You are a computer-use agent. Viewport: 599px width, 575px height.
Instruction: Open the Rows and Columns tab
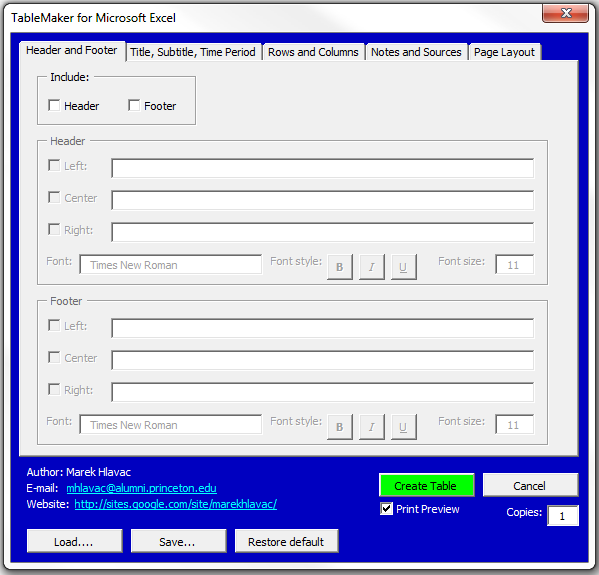[x=313, y=52]
